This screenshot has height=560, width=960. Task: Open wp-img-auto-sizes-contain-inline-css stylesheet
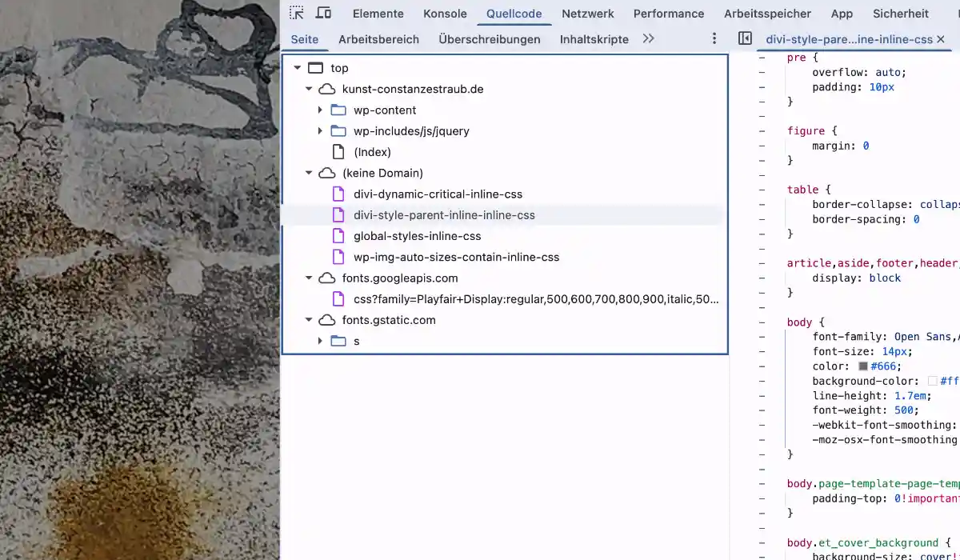[456, 257]
